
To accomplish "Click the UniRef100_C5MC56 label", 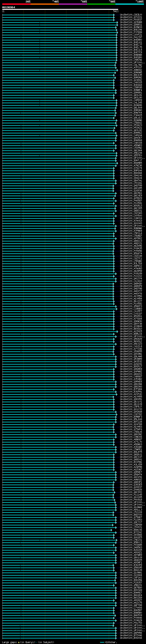I will click(131, 60).
